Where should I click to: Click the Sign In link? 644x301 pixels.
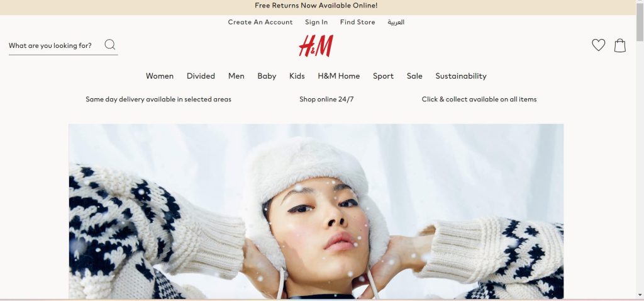(316, 22)
